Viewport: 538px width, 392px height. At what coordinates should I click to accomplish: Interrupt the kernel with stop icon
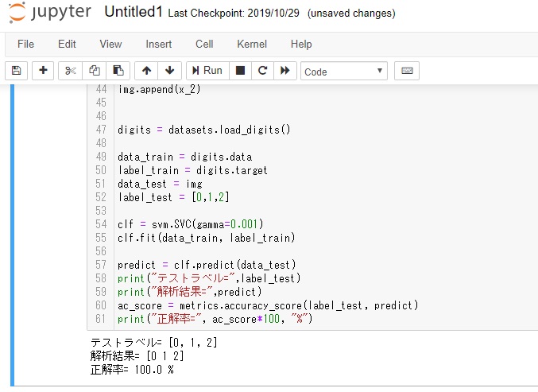click(x=240, y=71)
